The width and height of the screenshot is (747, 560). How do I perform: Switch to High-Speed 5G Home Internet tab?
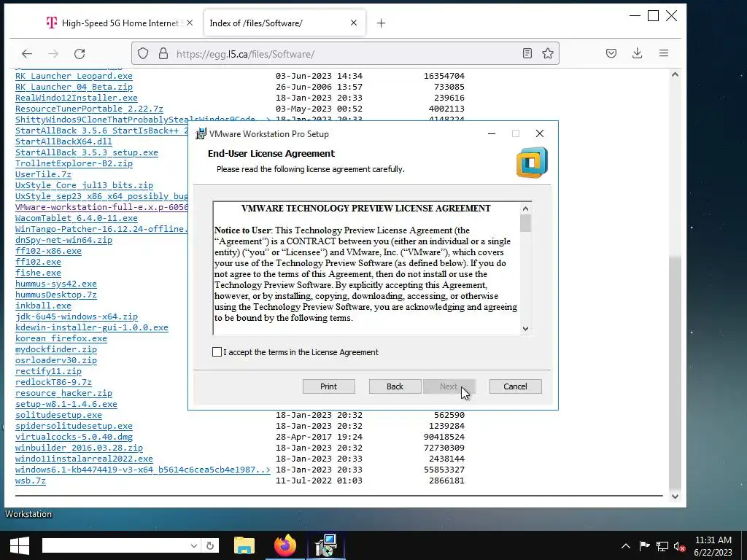click(x=120, y=23)
